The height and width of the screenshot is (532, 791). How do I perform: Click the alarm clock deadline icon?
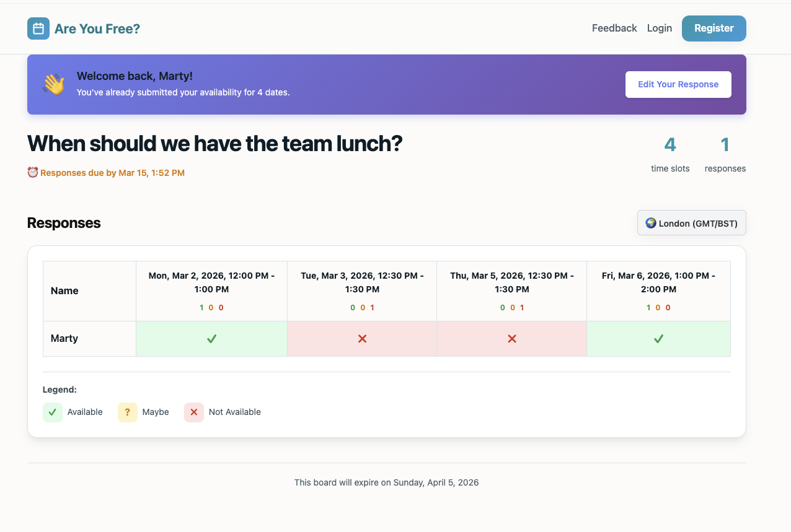point(34,172)
